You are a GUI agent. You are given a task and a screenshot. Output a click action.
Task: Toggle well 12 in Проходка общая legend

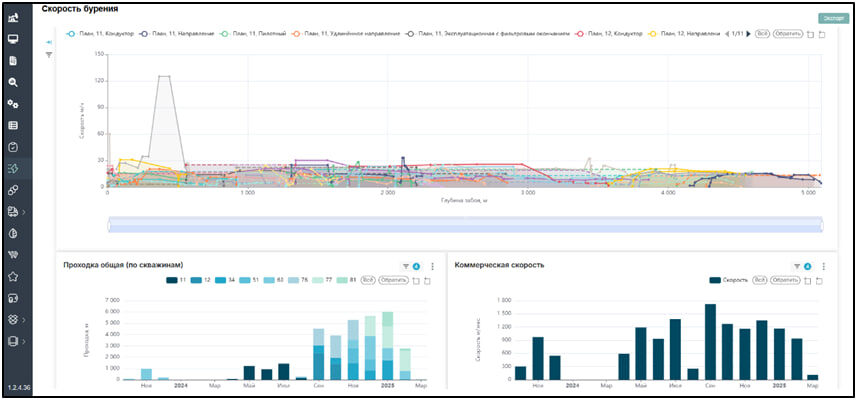201,280
